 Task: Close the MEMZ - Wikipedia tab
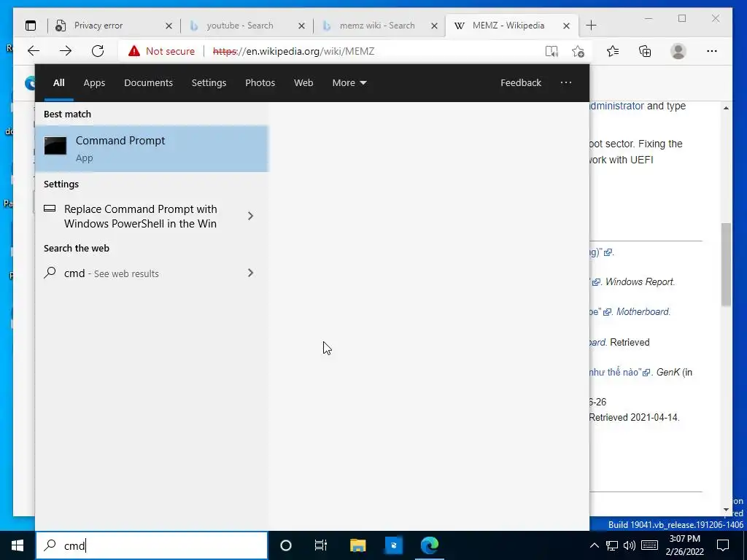566,26
